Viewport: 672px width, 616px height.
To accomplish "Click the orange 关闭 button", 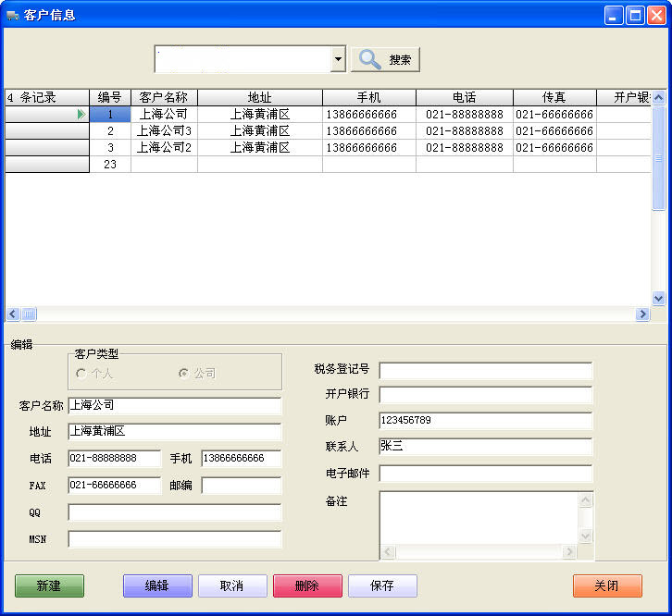I will pos(607,585).
